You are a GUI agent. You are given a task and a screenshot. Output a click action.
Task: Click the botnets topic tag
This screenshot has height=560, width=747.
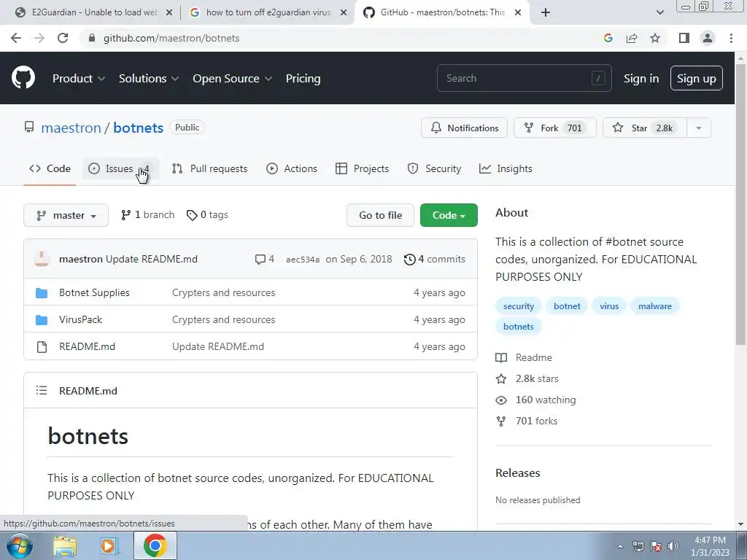click(x=519, y=327)
